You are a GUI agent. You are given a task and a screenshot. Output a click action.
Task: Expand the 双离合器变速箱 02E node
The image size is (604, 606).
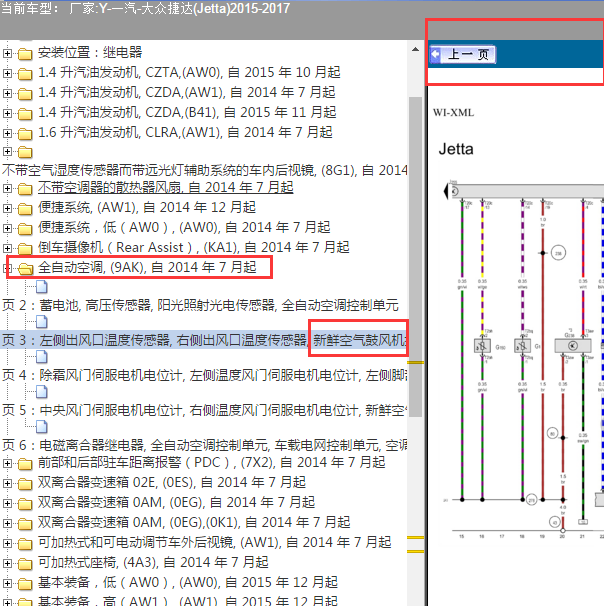(7, 483)
